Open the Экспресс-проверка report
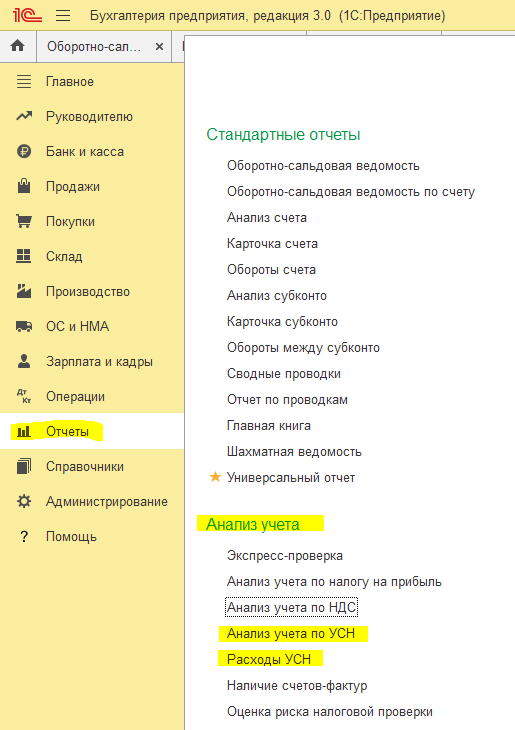 pyautogui.click(x=285, y=555)
